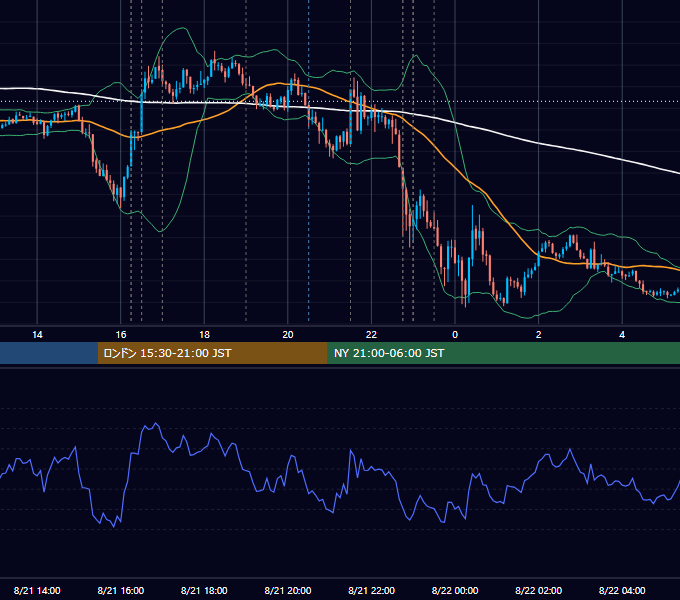Click the 4 hour axis label

[x=622, y=335]
